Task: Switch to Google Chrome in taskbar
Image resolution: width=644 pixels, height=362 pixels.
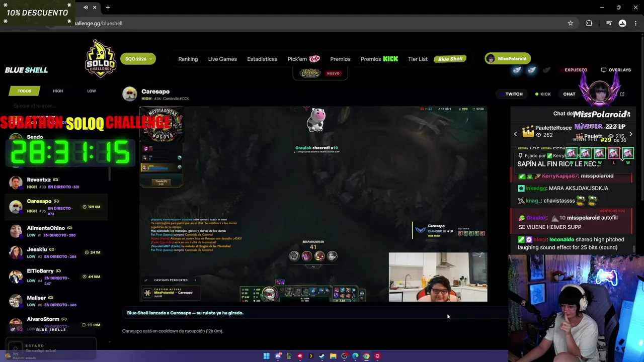Action: [x=366, y=356]
